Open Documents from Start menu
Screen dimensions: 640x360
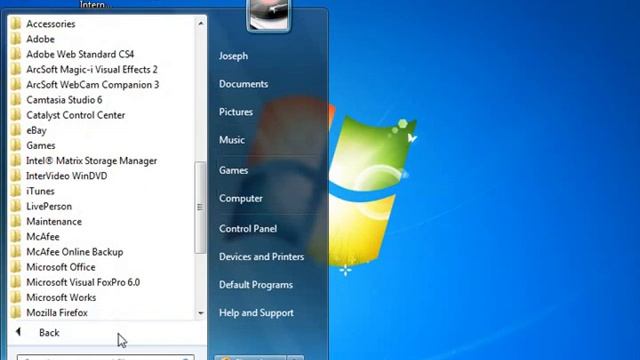(x=243, y=84)
